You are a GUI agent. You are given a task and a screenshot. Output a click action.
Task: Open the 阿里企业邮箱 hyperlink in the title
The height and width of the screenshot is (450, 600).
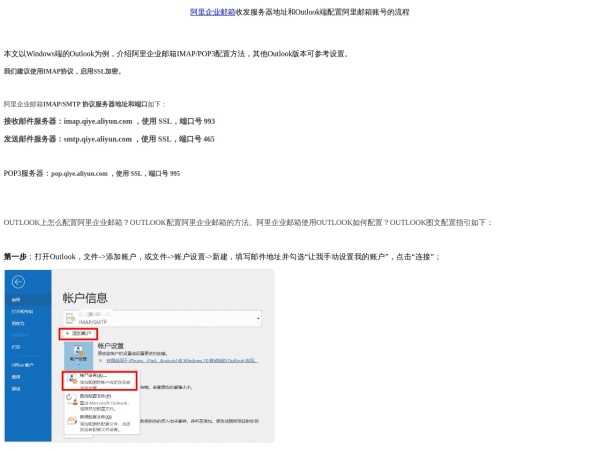212,12
